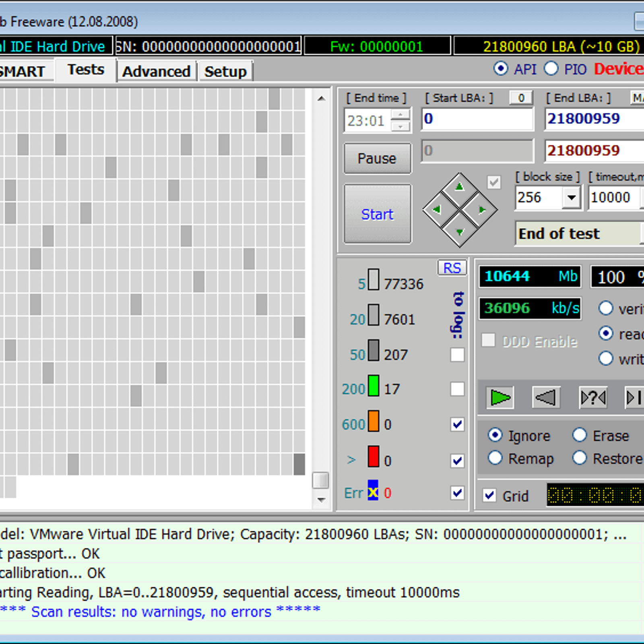Click the green play scan button
Image resolution: width=644 pixels, height=644 pixels.
pos(500,398)
